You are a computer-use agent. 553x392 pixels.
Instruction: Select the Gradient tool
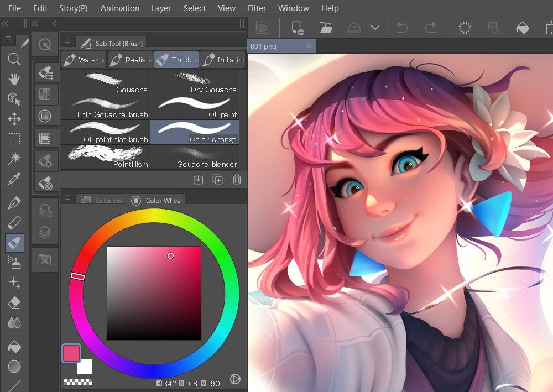15,366
